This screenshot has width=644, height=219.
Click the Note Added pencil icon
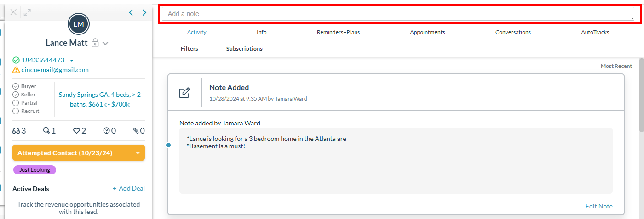(x=184, y=92)
